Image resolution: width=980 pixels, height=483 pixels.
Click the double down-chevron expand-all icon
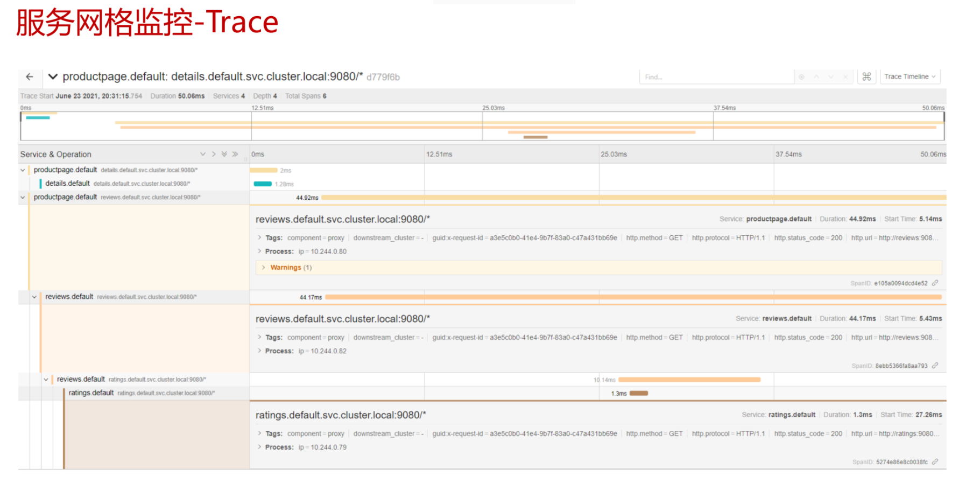(x=224, y=154)
